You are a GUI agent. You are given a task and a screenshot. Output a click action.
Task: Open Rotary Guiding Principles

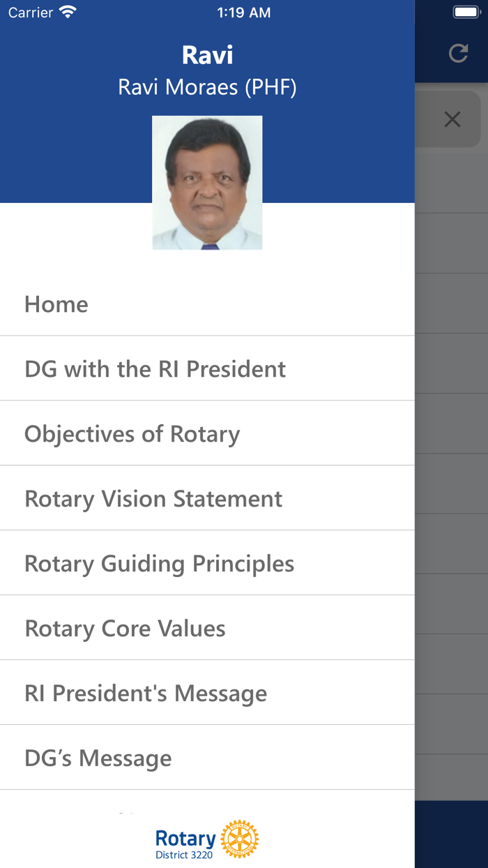159,563
